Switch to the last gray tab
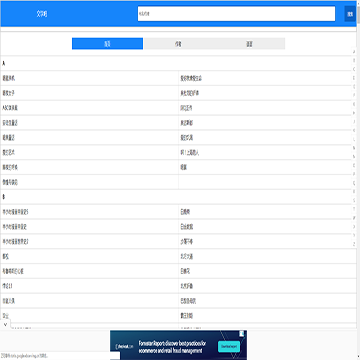 (249, 44)
